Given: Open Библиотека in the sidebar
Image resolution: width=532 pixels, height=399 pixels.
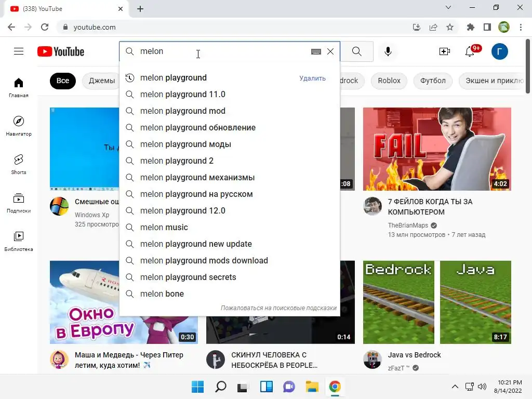Looking at the screenshot, I should click(x=19, y=241).
